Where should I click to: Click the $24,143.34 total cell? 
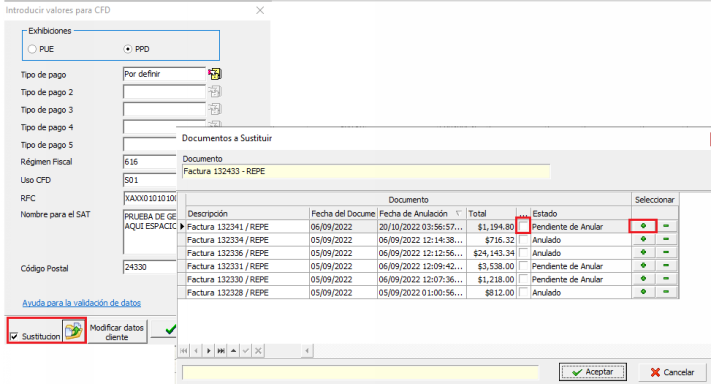click(x=491, y=252)
